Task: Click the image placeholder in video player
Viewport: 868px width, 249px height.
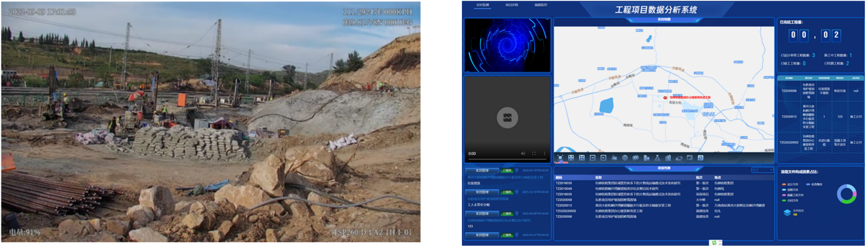Action: pyautogui.click(x=507, y=118)
